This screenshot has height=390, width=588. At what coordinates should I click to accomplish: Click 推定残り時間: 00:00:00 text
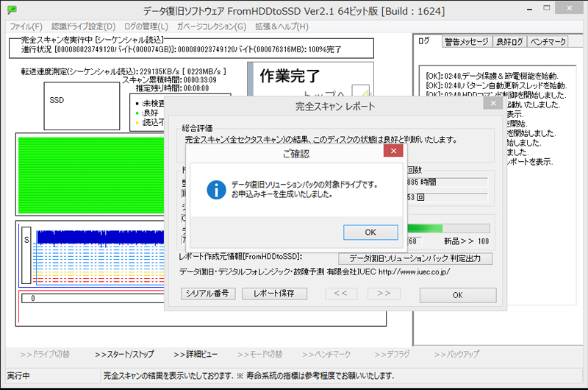[172, 88]
